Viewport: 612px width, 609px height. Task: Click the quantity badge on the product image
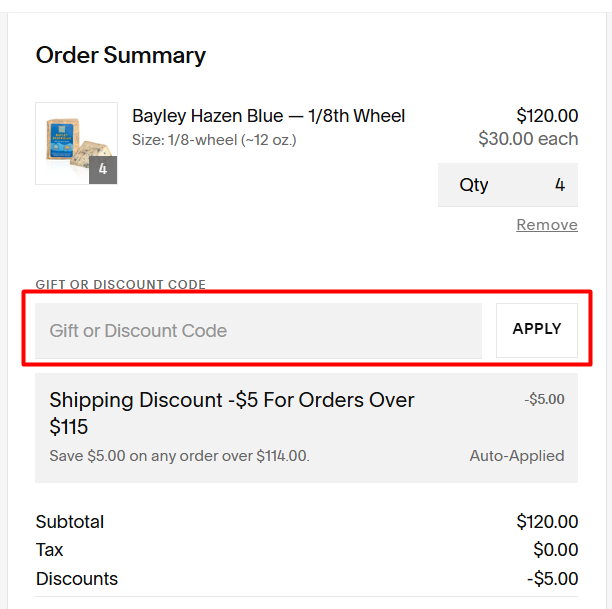pyautogui.click(x=103, y=170)
